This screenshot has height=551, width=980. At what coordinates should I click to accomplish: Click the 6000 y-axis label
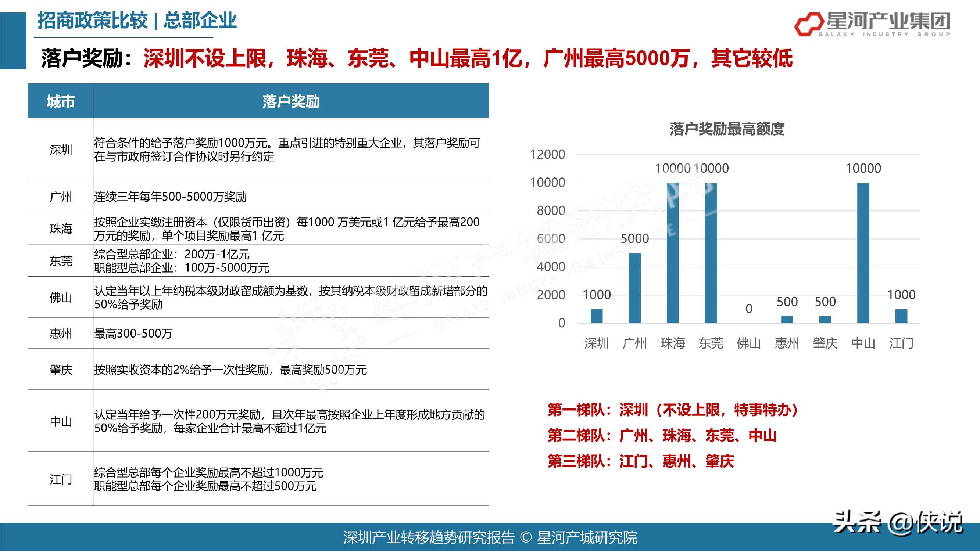click(551, 239)
